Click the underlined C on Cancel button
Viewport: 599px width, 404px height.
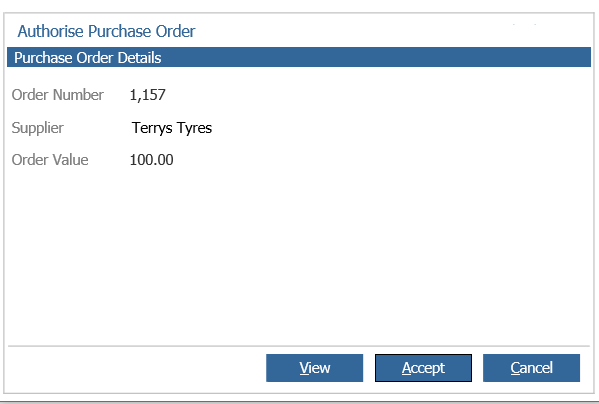click(515, 368)
